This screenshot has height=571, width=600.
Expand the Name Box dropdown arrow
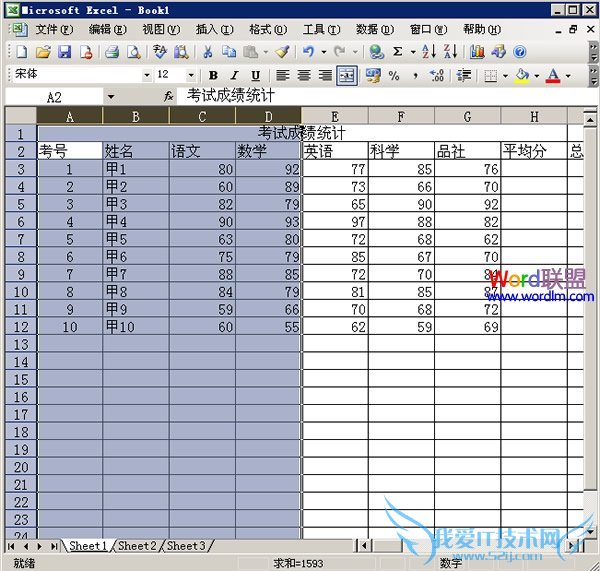[110, 97]
